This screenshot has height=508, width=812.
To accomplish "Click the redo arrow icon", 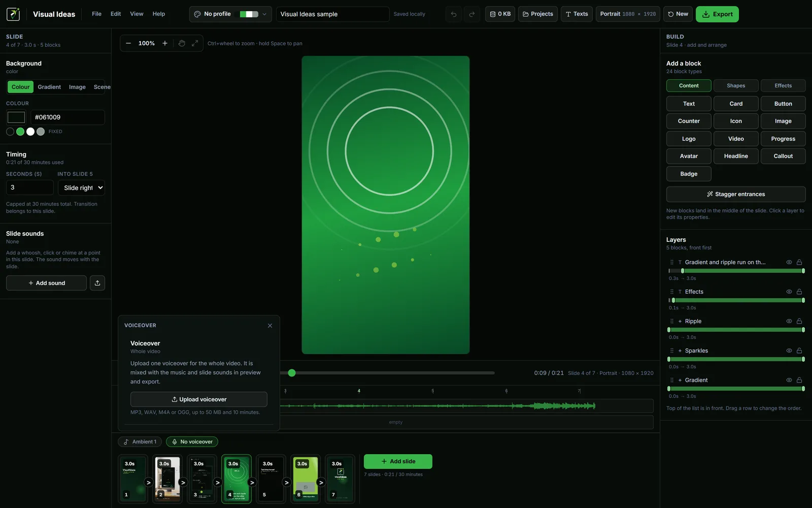I will [472, 14].
